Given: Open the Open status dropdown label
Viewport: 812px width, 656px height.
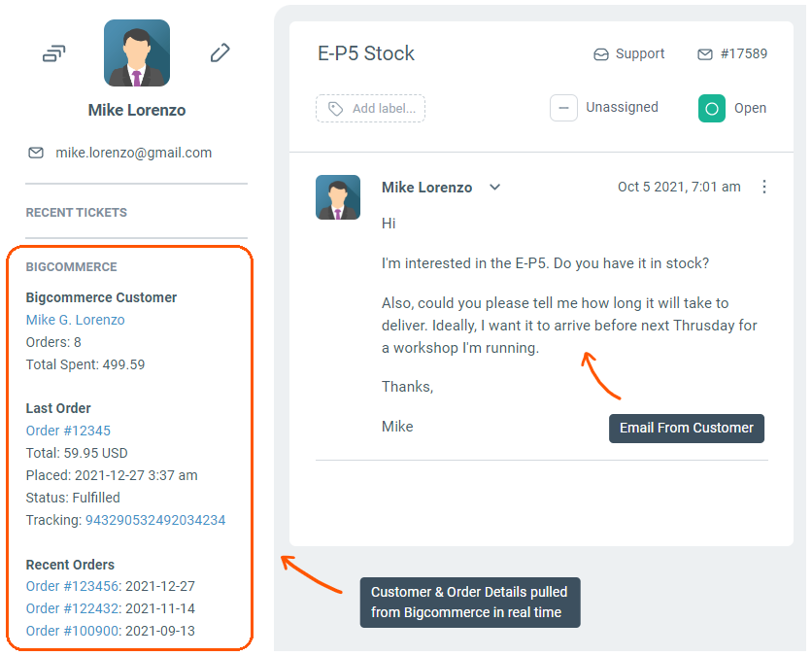Looking at the screenshot, I should (750, 108).
